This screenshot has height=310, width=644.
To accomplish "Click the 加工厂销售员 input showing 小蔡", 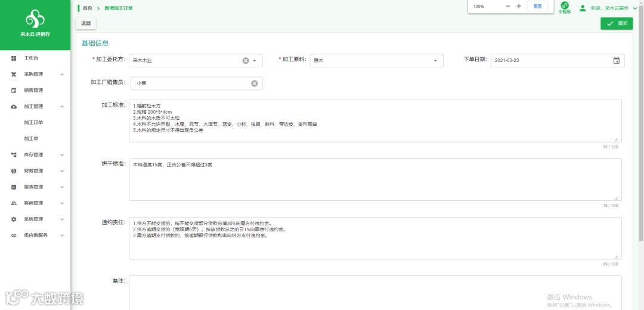I will tap(197, 83).
